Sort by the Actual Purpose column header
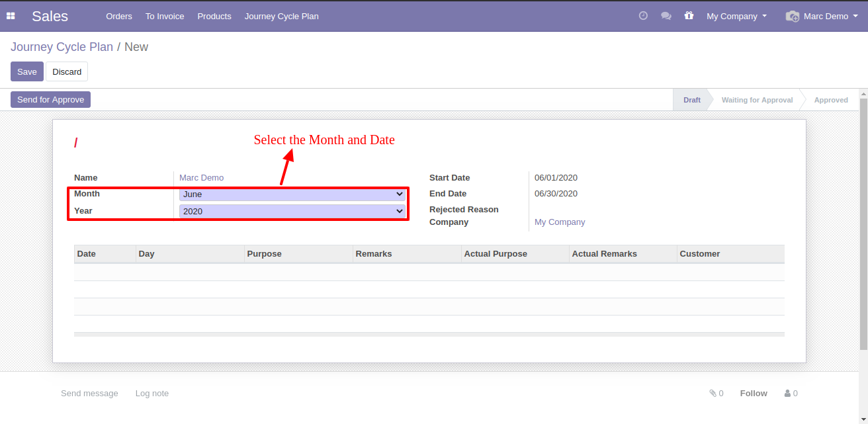The width and height of the screenshot is (868, 424). [515, 254]
